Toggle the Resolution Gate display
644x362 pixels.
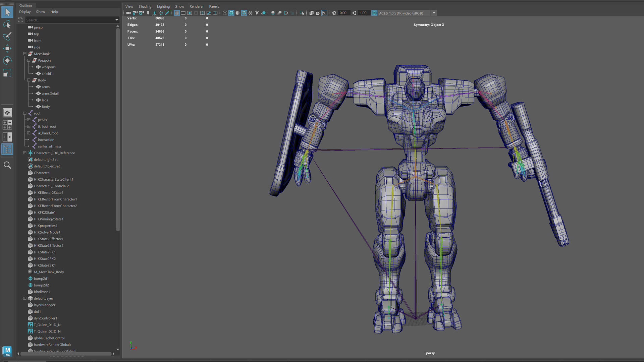[x=190, y=13]
